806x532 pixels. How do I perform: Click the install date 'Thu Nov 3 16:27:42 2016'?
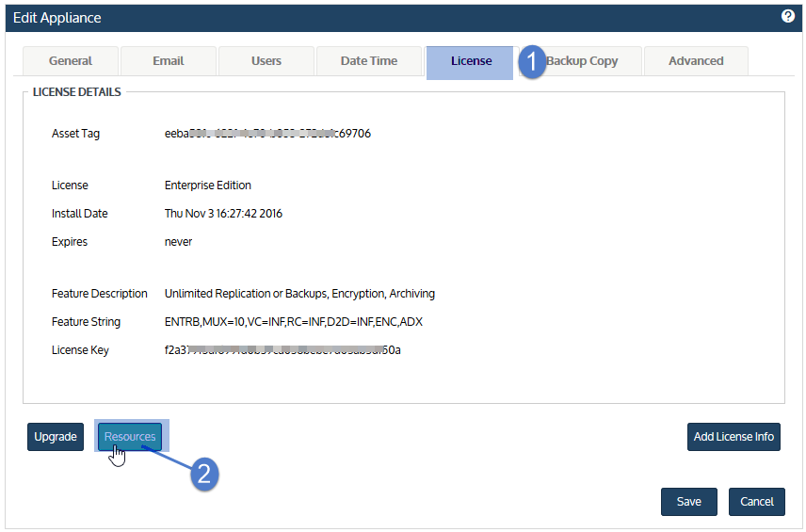(x=223, y=214)
